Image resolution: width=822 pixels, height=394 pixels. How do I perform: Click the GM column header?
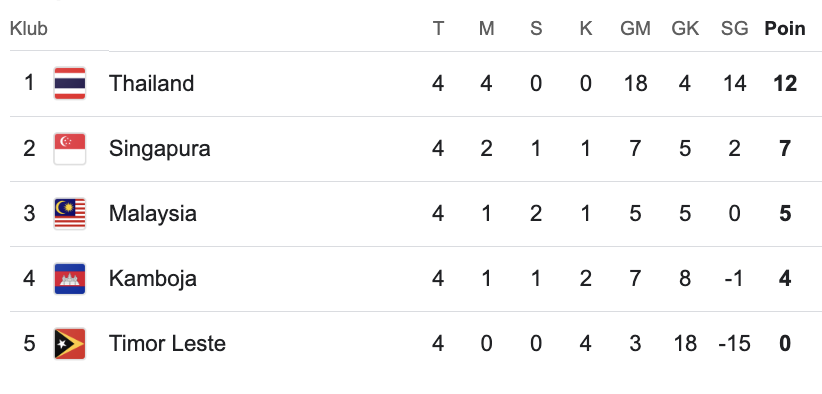[x=635, y=28]
